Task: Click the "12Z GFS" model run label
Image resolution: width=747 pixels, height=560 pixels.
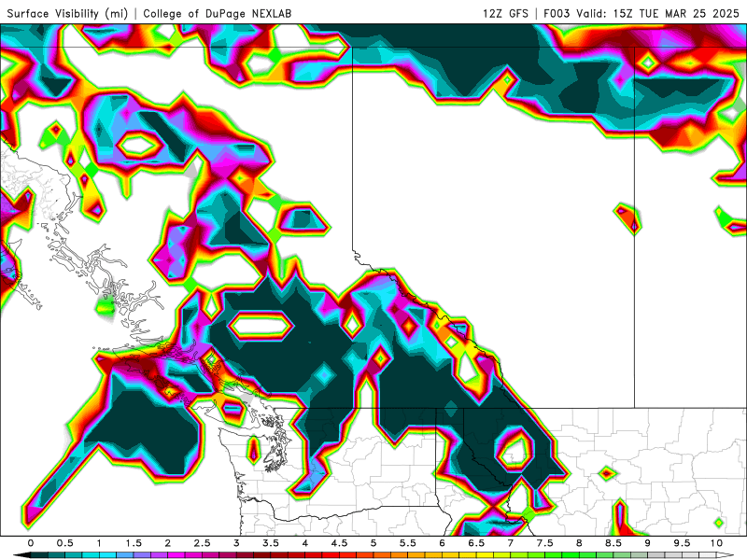Action: pos(505,13)
